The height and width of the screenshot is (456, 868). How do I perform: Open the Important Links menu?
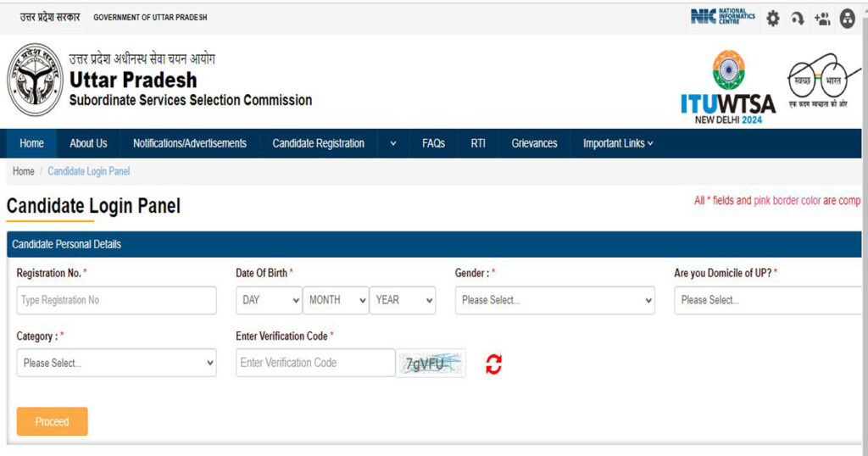(x=618, y=143)
